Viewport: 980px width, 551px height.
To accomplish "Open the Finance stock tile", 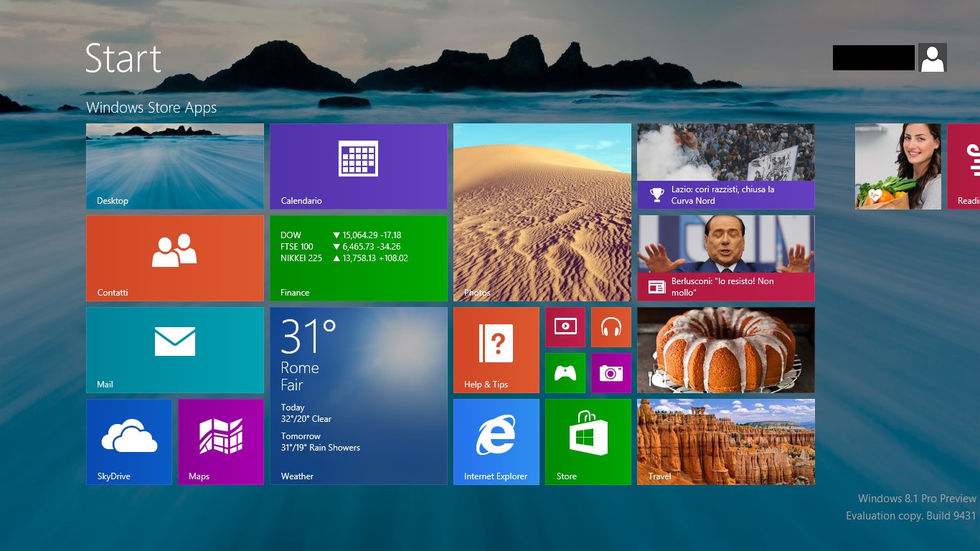I will (x=359, y=258).
